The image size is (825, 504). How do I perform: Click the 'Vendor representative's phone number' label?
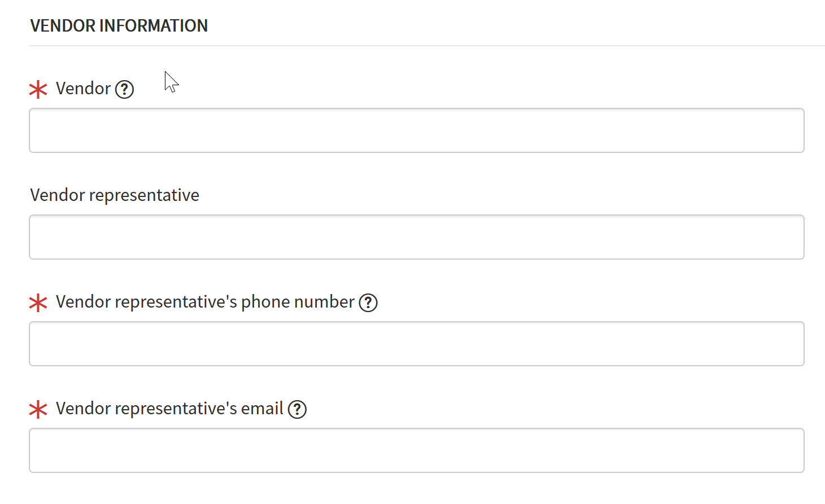[x=205, y=302]
